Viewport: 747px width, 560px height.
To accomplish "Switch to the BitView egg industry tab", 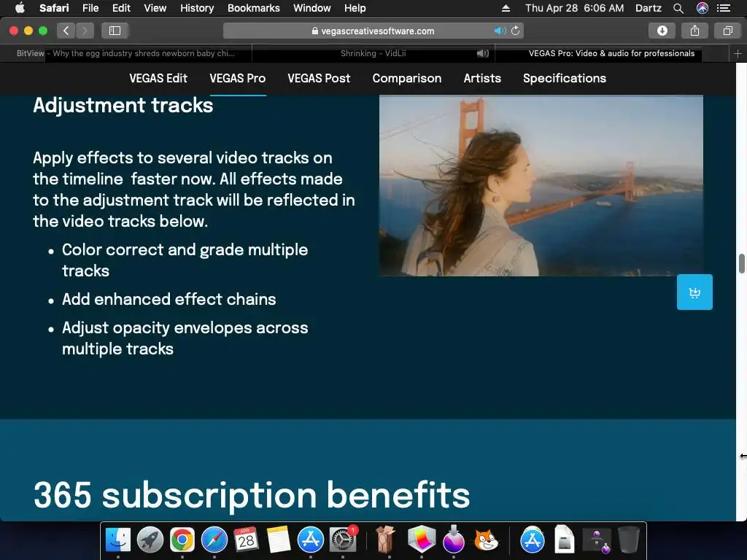I will pyautogui.click(x=125, y=53).
